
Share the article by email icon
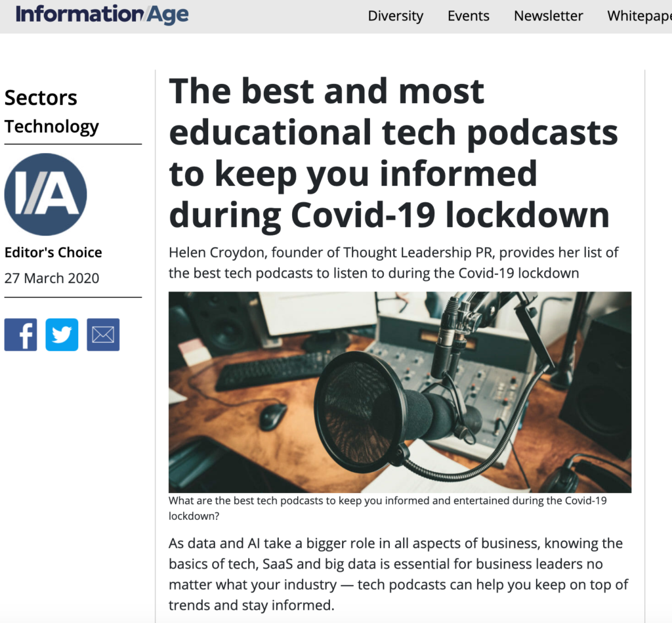103,335
